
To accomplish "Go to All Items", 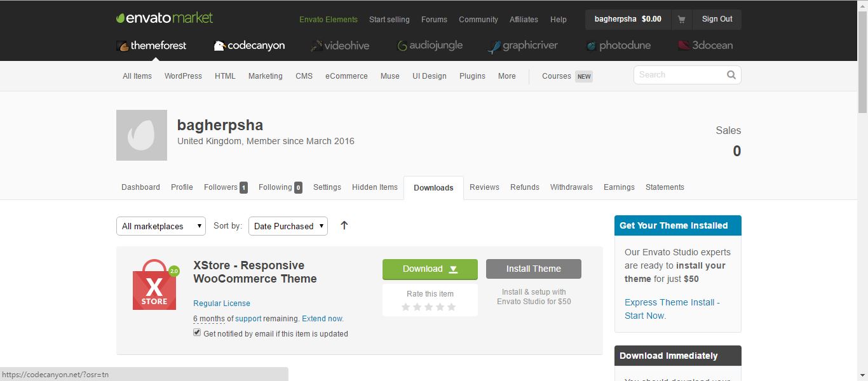I will [x=137, y=76].
